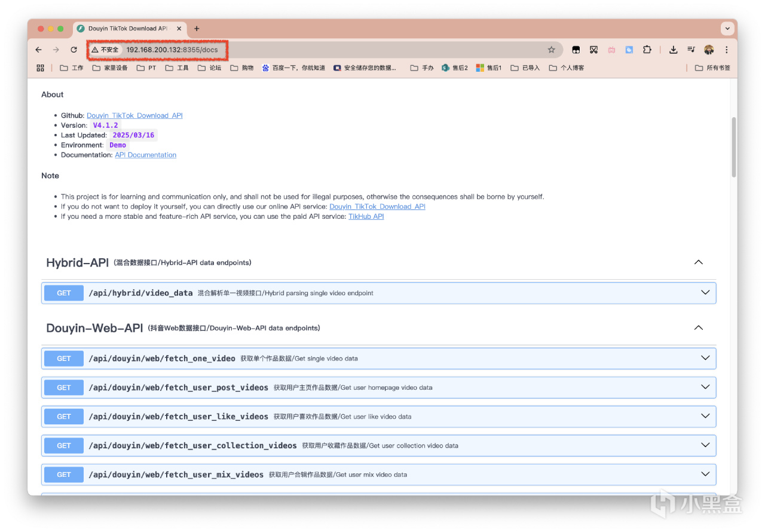The image size is (765, 532).
Task: Open the Chrome three-dot menu
Action: click(727, 50)
